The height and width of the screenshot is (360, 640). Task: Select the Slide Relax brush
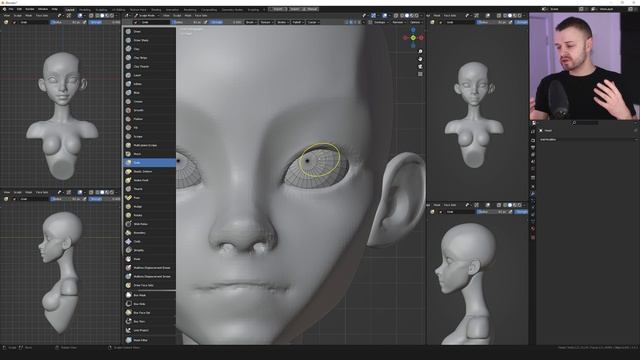point(149,224)
